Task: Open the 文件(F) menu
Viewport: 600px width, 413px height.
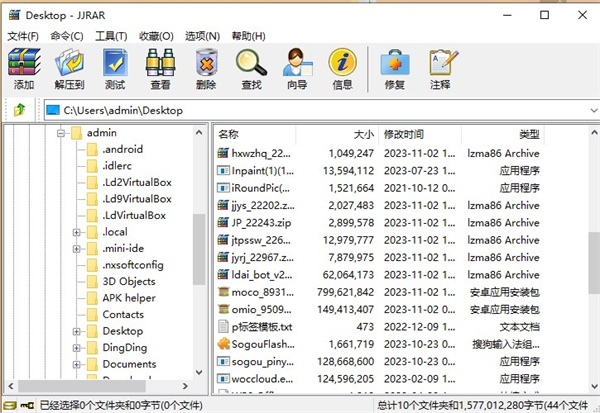Action: pyautogui.click(x=23, y=36)
